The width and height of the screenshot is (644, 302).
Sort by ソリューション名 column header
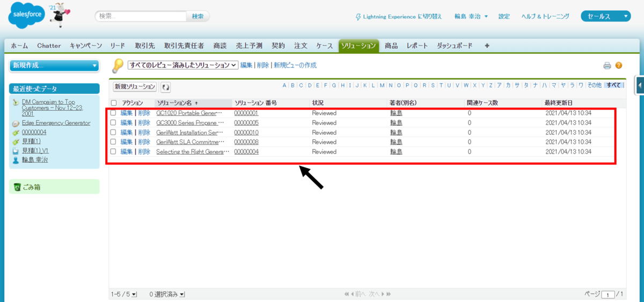point(177,103)
